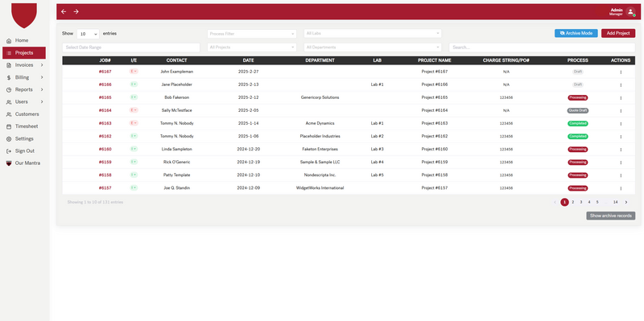644x321 pixels.
Task: Toggle I/E dropdown for job #6167
Action: coord(134,72)
